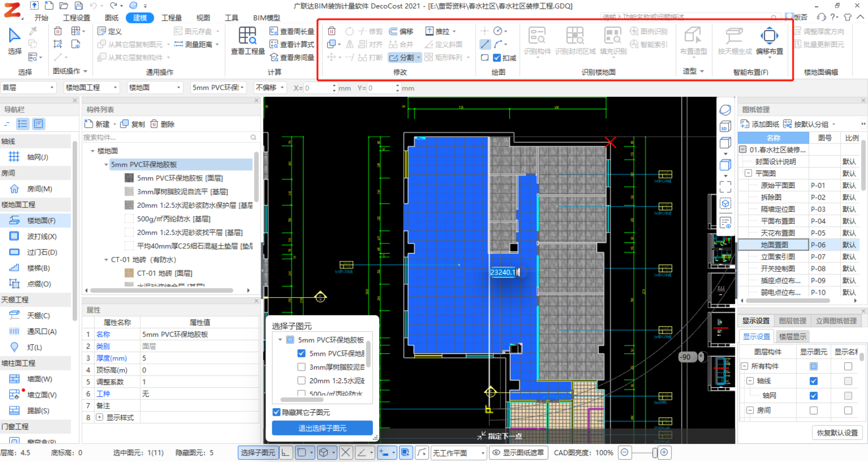Click 新建 in component list
The width and height of the screenshot is (868, 462).
[97, 124]
